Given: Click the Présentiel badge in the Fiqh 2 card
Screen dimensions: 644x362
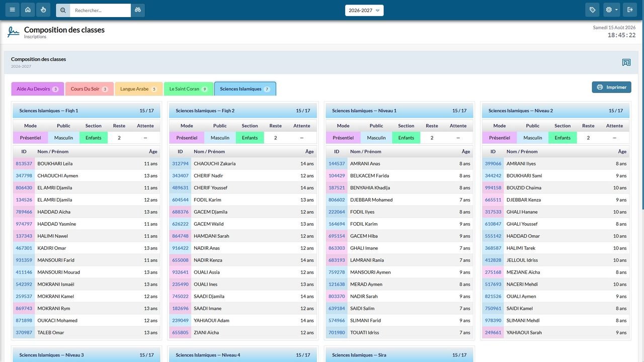Looking at the screenshot, I should [187, 138].
